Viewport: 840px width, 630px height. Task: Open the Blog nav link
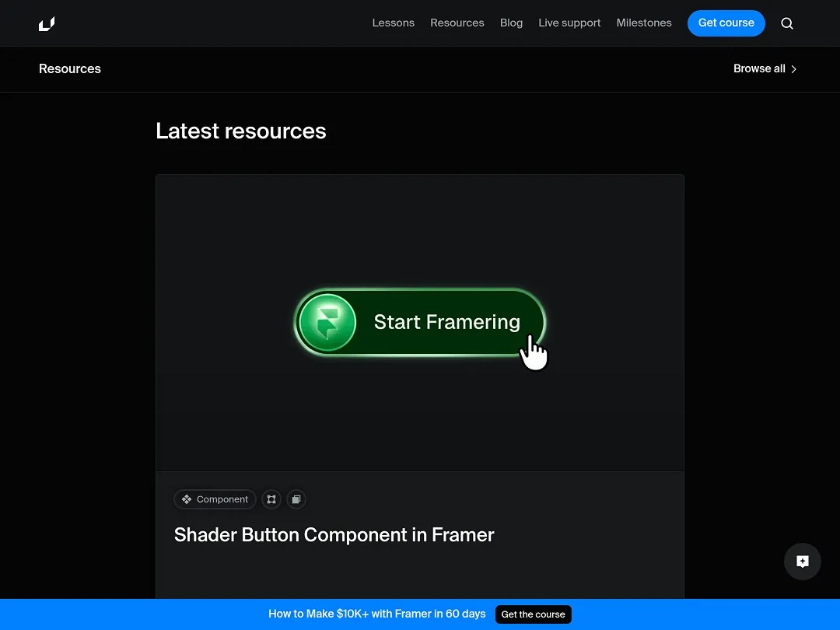tap(511, 23)
